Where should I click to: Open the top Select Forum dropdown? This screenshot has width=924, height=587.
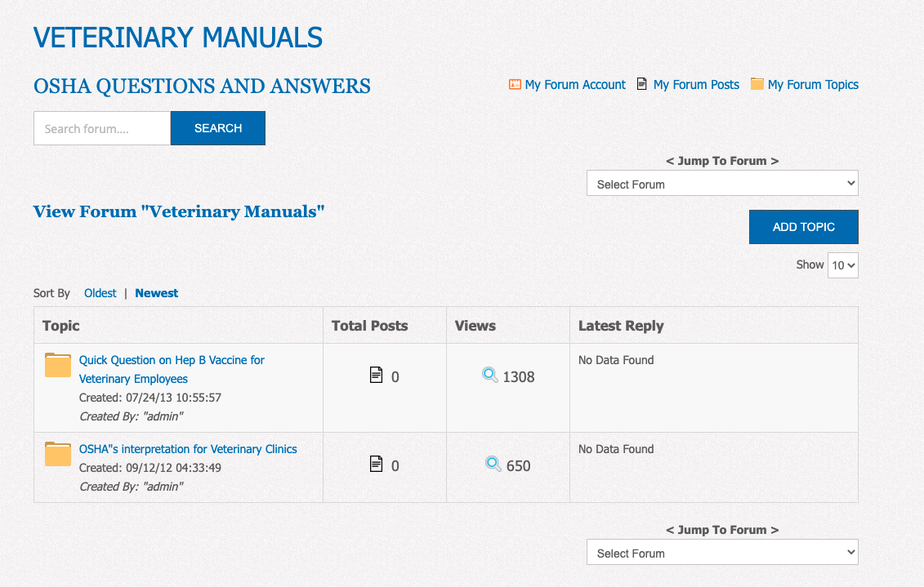(x=722, y=183)
